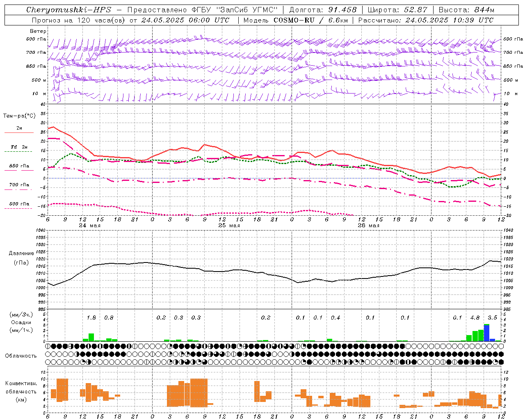Viewport: 525px width, 420px height.
Task: Click the blue precipitation bar
Action: click(486, 333)
